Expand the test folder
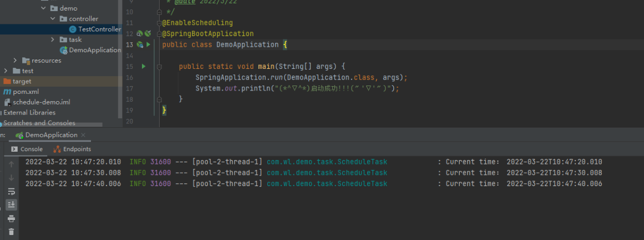This screenshot has height=240, width=644. 6,71
